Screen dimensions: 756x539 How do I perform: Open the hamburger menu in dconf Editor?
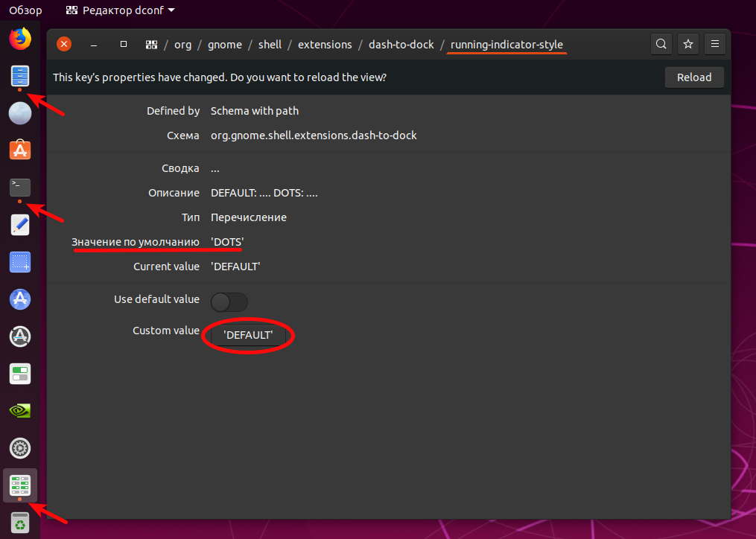[715, 44]
